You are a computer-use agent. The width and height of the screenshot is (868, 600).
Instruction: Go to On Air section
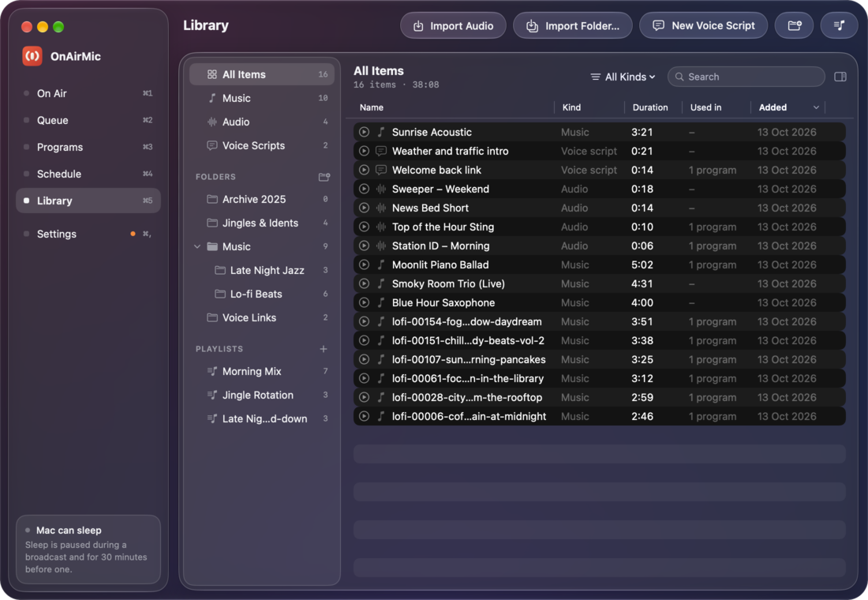pyautogui.click(x=88, y=93)
